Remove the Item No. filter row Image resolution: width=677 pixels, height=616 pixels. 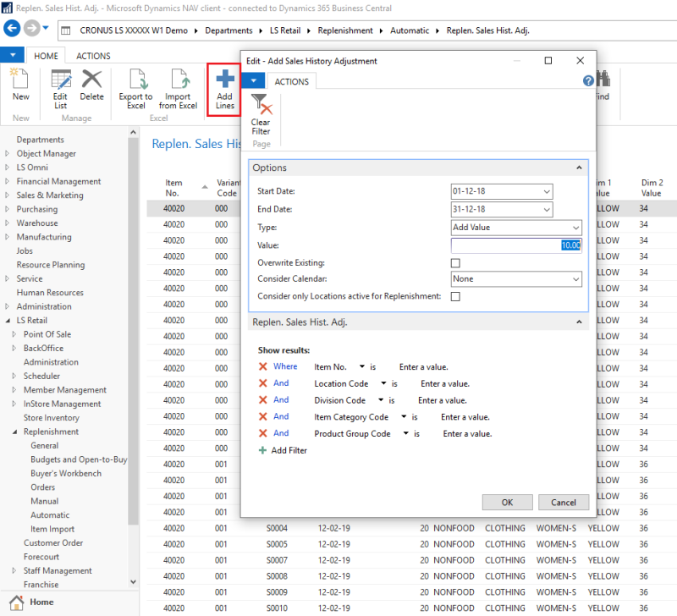(x=262, y=366)
